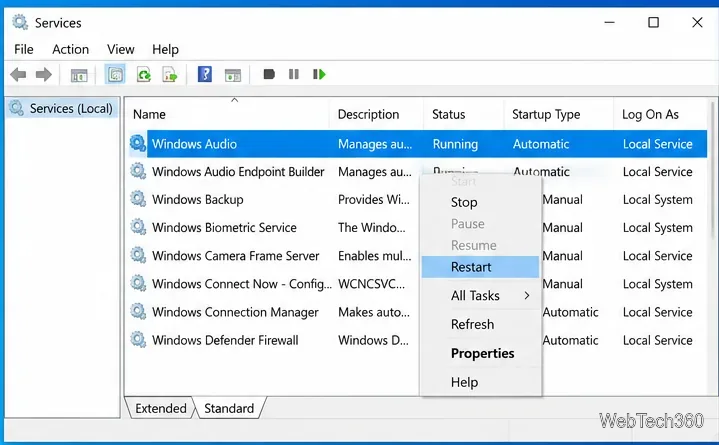Sort by the Log On As column header
The height and width of the screenshot is (445, 719).
(x=660, y=114)
